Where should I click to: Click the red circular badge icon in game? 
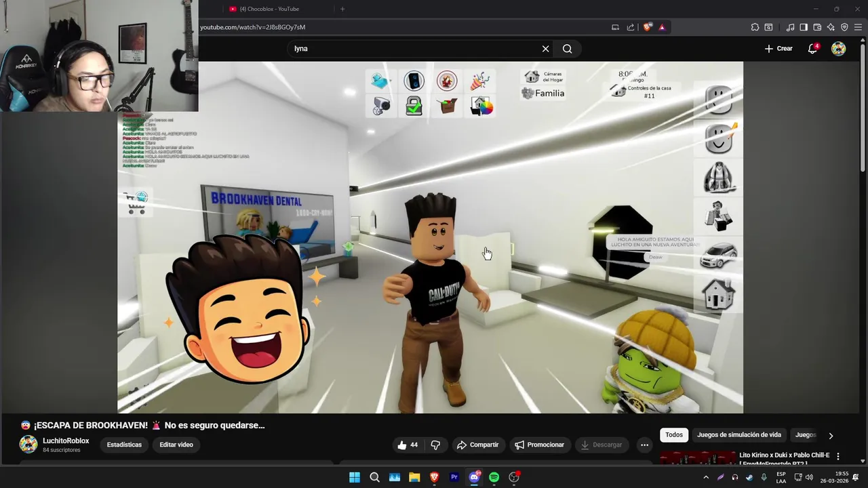tap(447, 81)
